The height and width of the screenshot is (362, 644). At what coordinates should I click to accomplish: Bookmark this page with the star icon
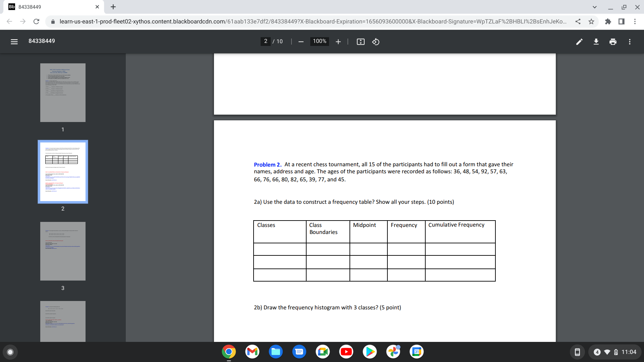coord(591,21)
